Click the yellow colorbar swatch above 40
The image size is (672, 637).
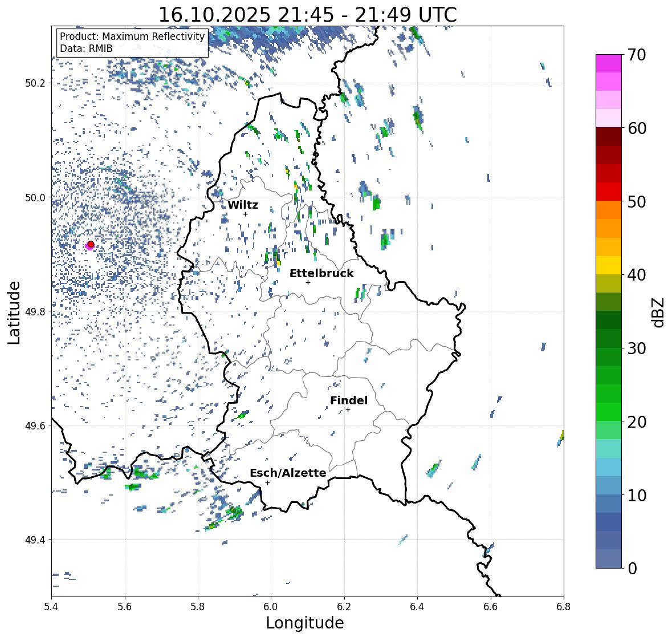click(x=609, y=265)
